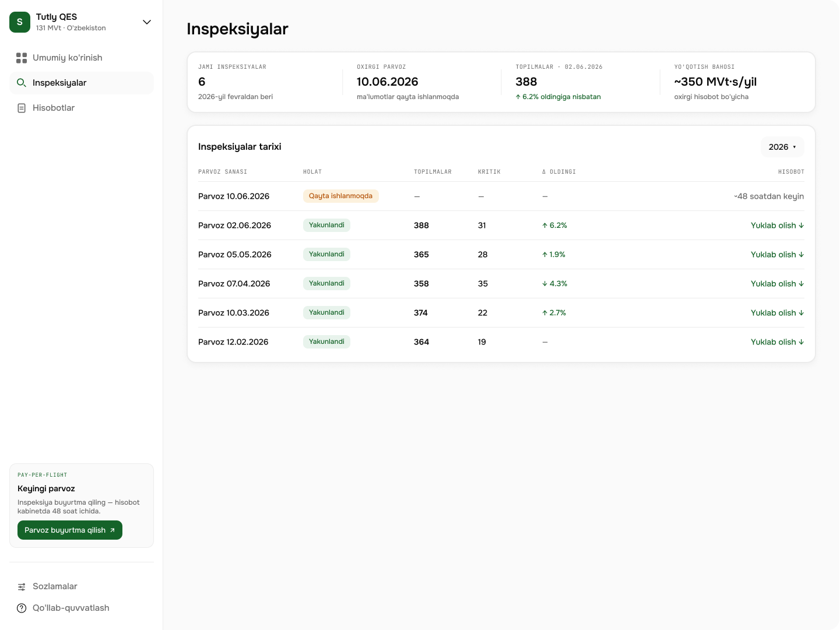Image resolution: width=840 pixels, height=630 pixels.
Task: Click download arrow for Parvoz 07.04.2026
Action: tap(802, 284)
